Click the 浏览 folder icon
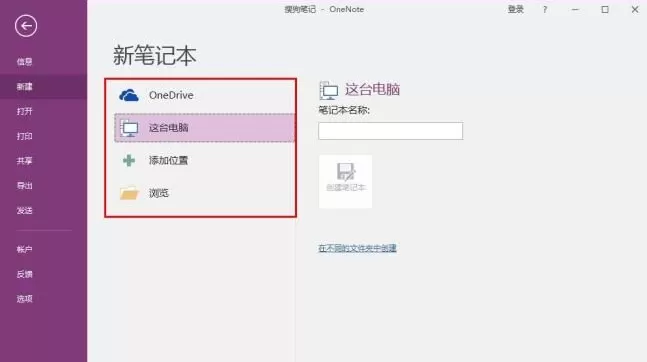 click(x=129, y=193)
